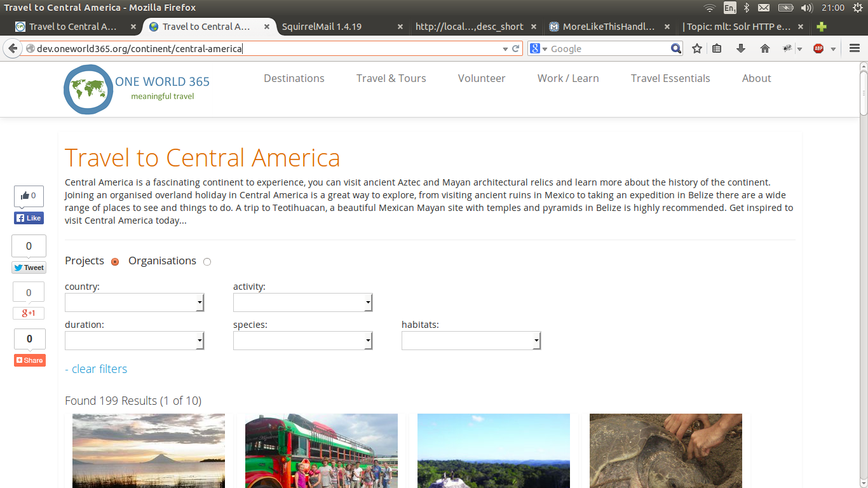
Task: Click the bookmark star icon
Action: pos(697,49)
